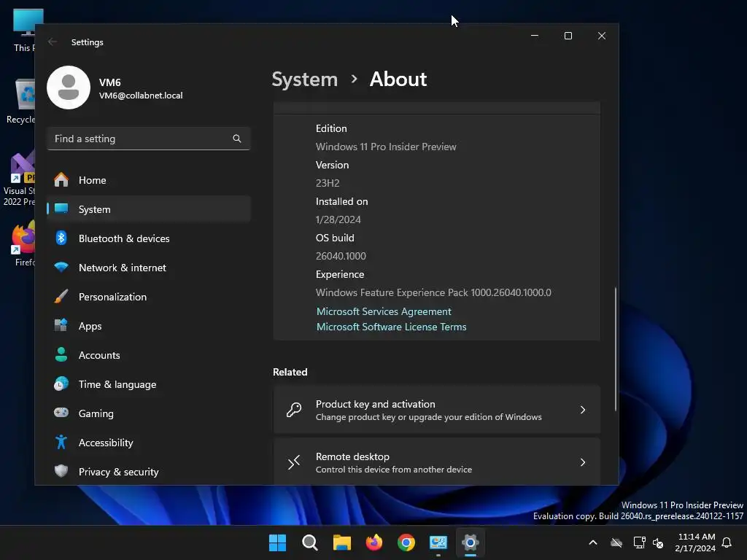Open the Settings gear on taskbar
Image resolution: width=747 pixels, height=560 pixels.
click(x=471, y=542)
